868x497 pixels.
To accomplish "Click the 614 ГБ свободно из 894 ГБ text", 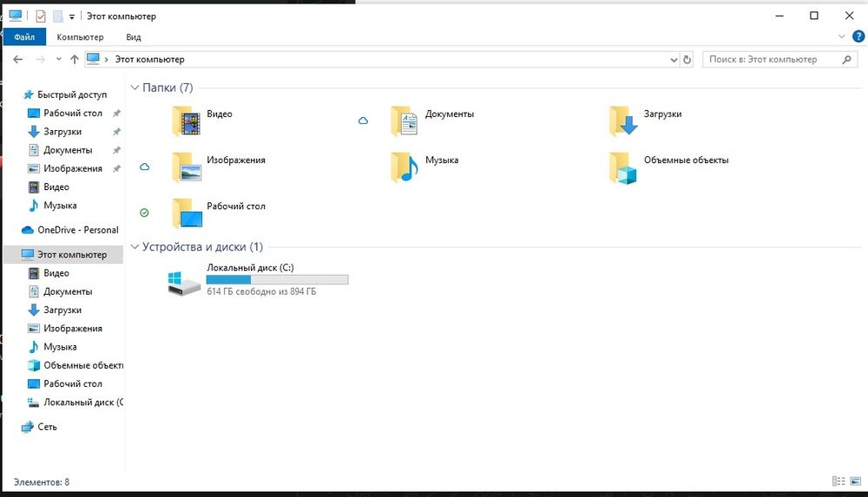I will (x=261, y=291).
